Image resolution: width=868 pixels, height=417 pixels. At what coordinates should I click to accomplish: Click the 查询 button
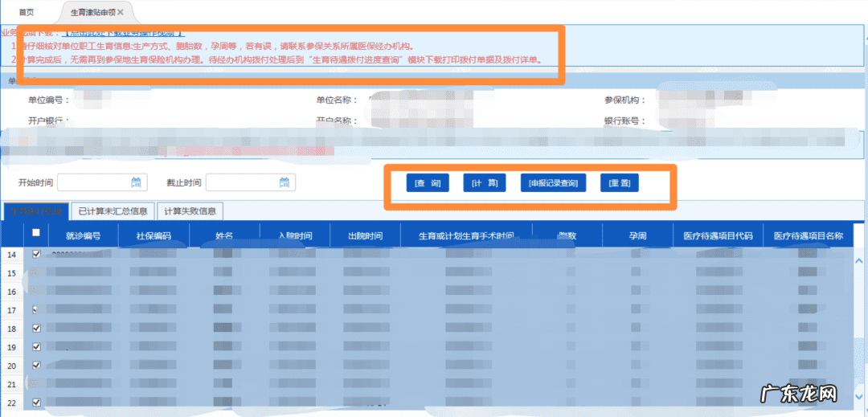pyautogui.click(x=428, y=183)
